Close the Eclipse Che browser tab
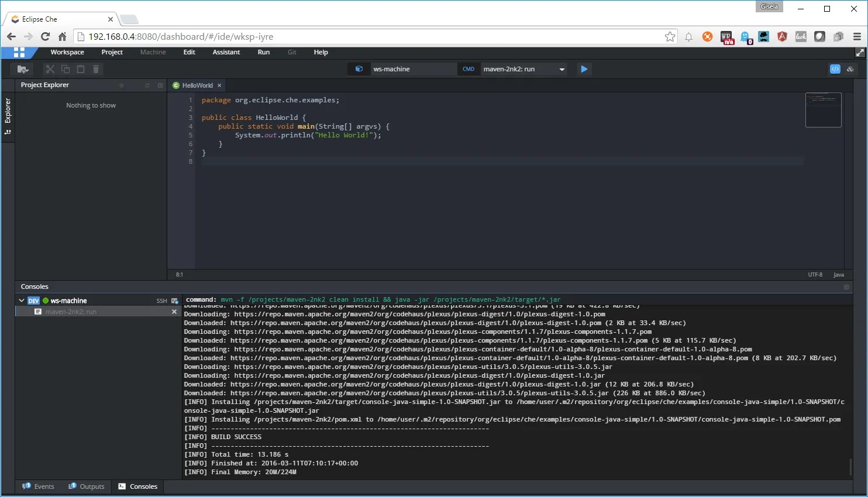This screenshot has width=868, height=497. [x=110, y=19]
